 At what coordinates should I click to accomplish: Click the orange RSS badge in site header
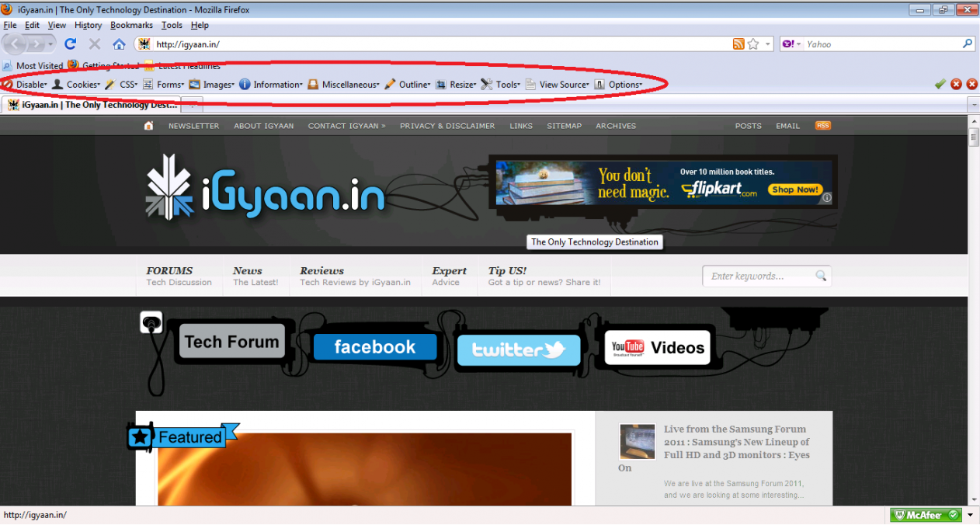(x=822, y=125)
